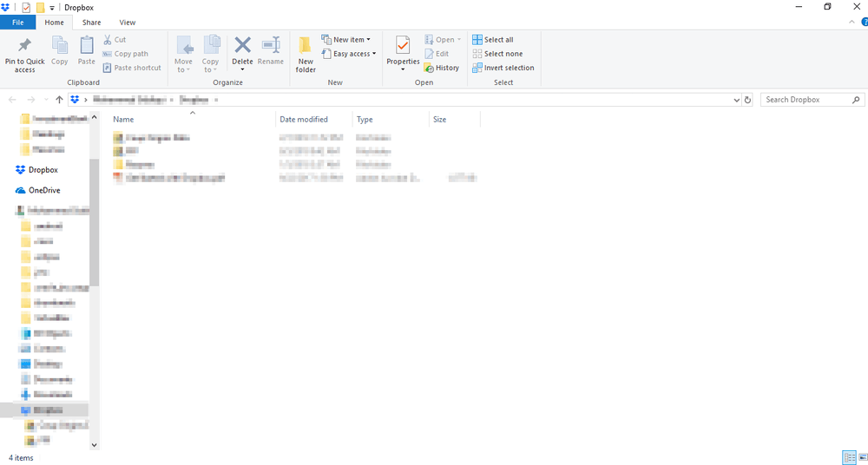The height and width of the screenshot is (465, 868).
Task: Click the Edit ribbon command
Action: pyautogui.click(x=437, y=54)
